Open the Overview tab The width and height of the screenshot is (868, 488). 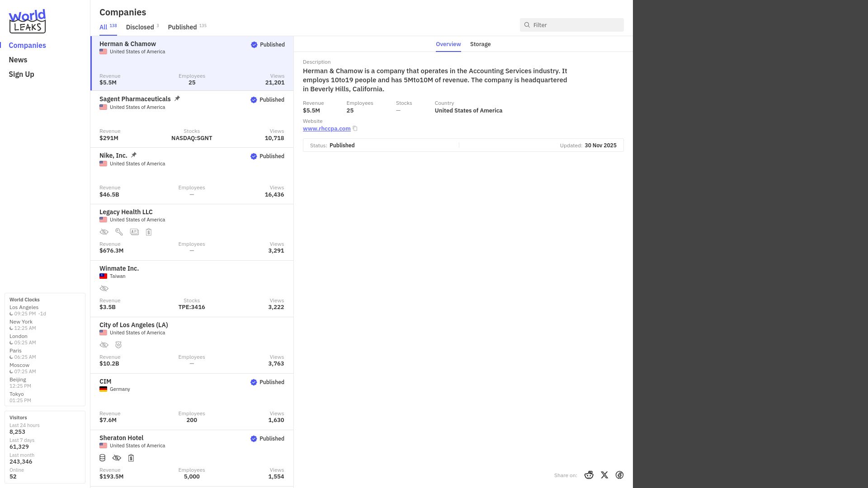(448, 44)
